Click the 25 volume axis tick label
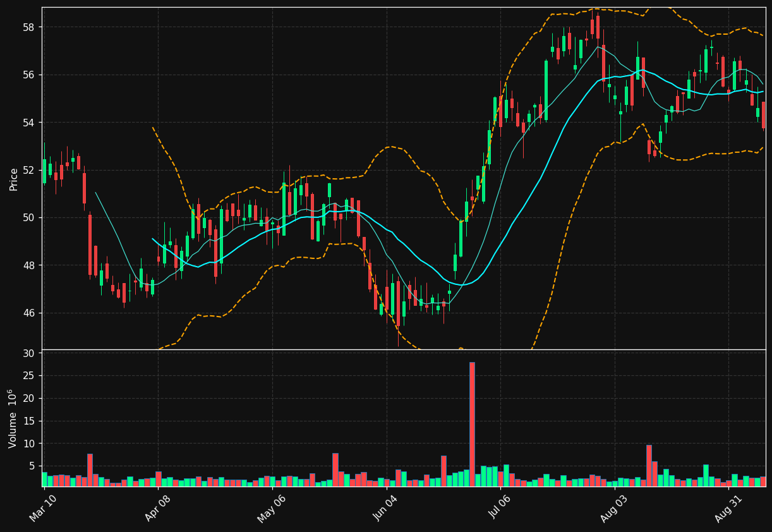This screenshot has height=532, width=772. pos(30,376)
